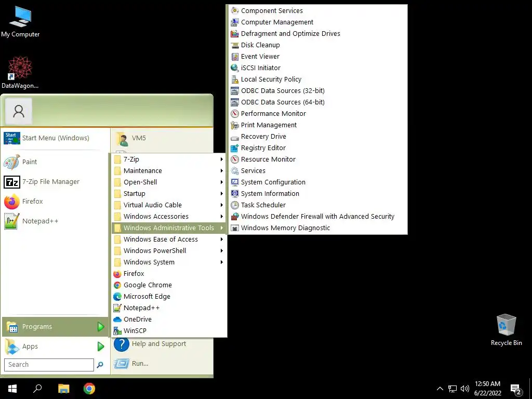Open taskbar search

tap(37, 389)
